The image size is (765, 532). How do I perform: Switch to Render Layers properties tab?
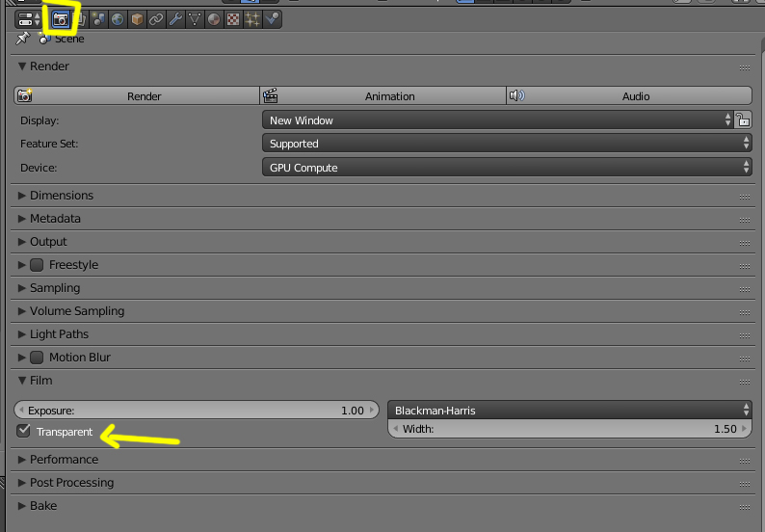(x=81, y=19)
